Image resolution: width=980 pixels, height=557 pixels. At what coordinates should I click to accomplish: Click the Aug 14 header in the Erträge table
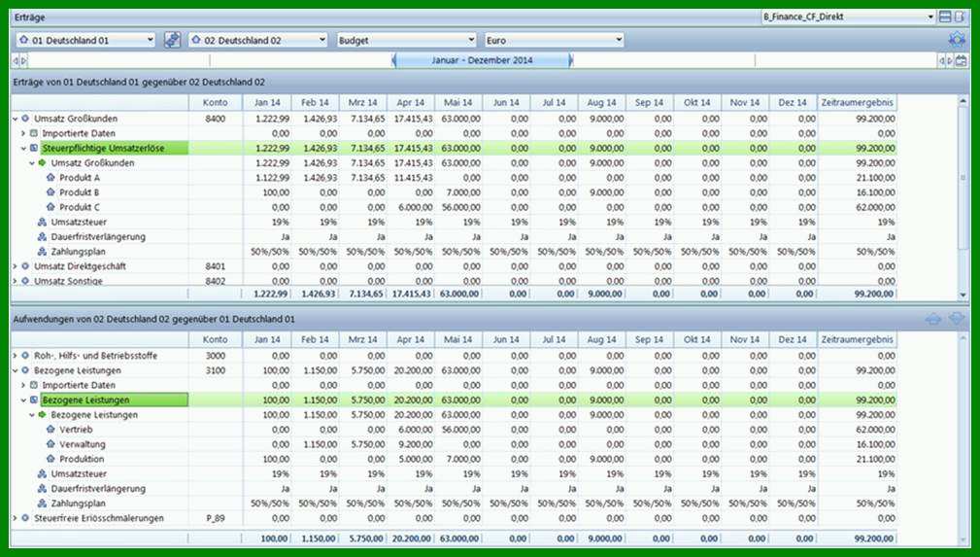[601, 103]
